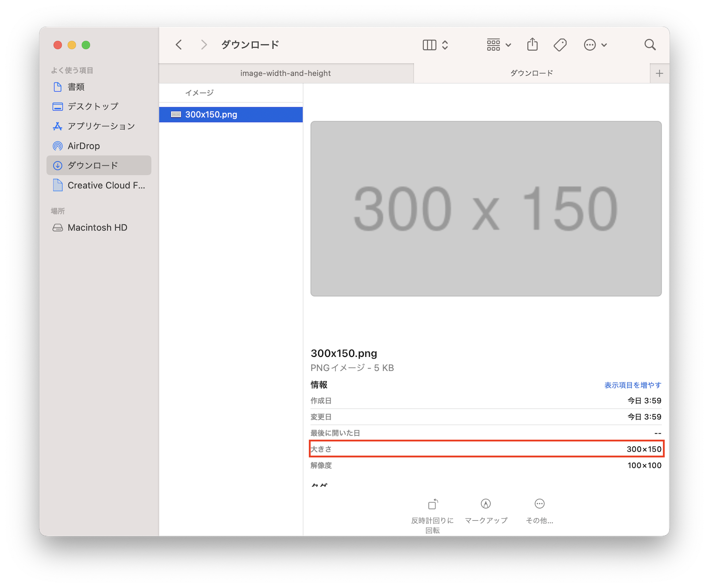Click the アプリケーション icon in sidebar
Screen dimensions: 709x588
58,126
